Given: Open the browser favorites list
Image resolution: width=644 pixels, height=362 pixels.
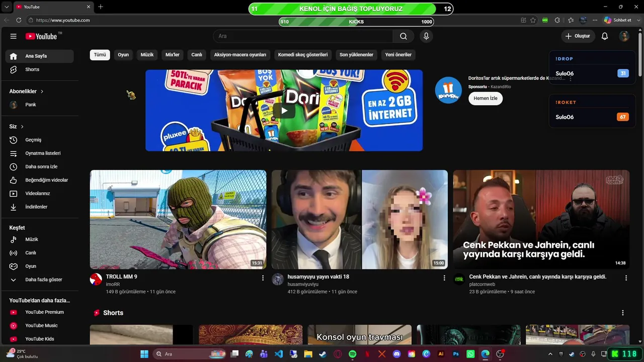Looking at the screenshot, I should (x=571, y=20).
